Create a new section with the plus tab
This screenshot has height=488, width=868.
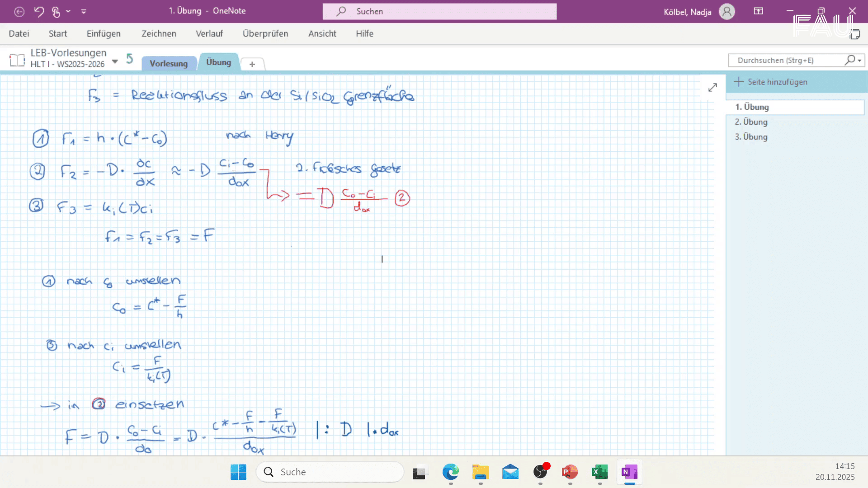252,64
